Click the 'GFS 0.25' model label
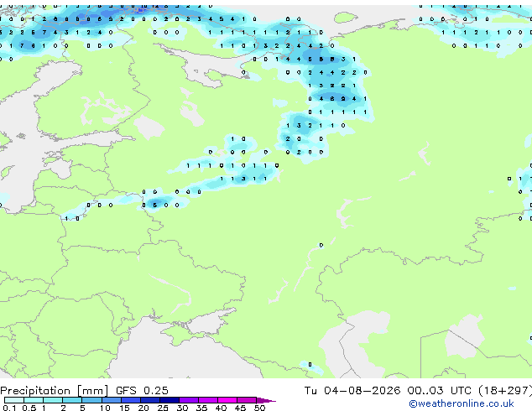The width and height of the screenshot is (532, 411). pyautogui.click(x=142, y=391)
